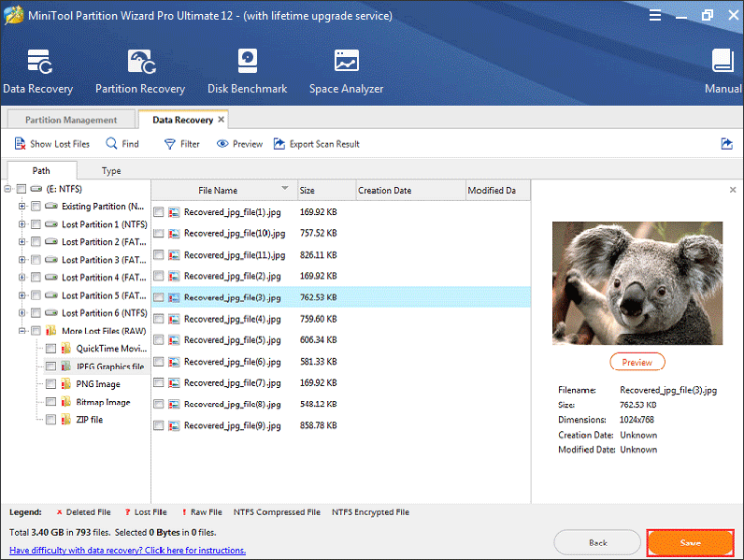The height and width of the screenshot is (560, 744).
Task: Click the Export Scan Result icon
Action: pyautogui.click(x=279, y=143)
